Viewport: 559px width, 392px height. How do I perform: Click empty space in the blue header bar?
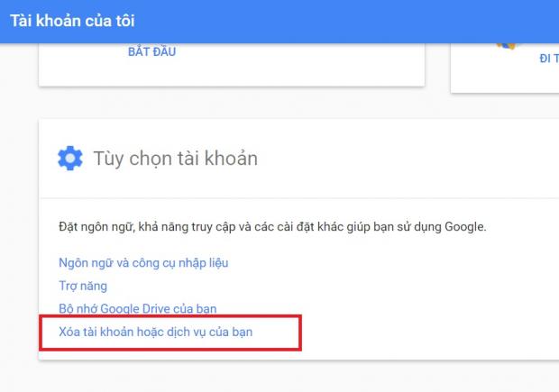361,20
